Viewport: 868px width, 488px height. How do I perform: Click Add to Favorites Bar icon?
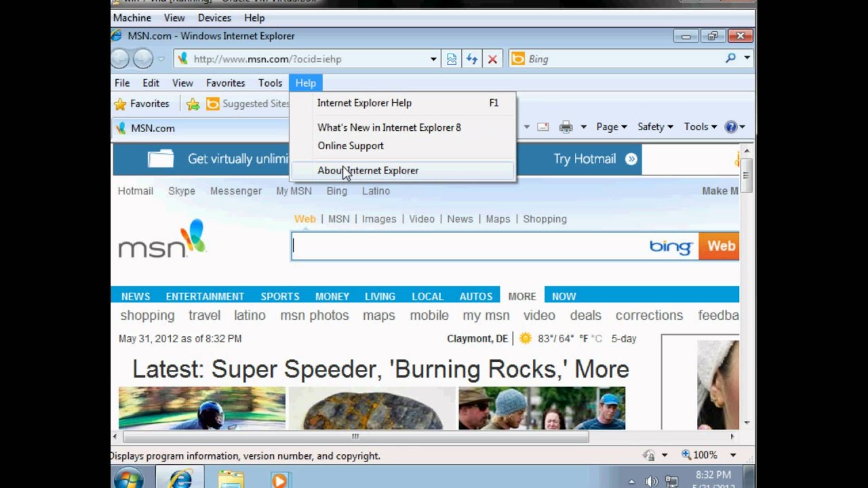pos(193,104)
